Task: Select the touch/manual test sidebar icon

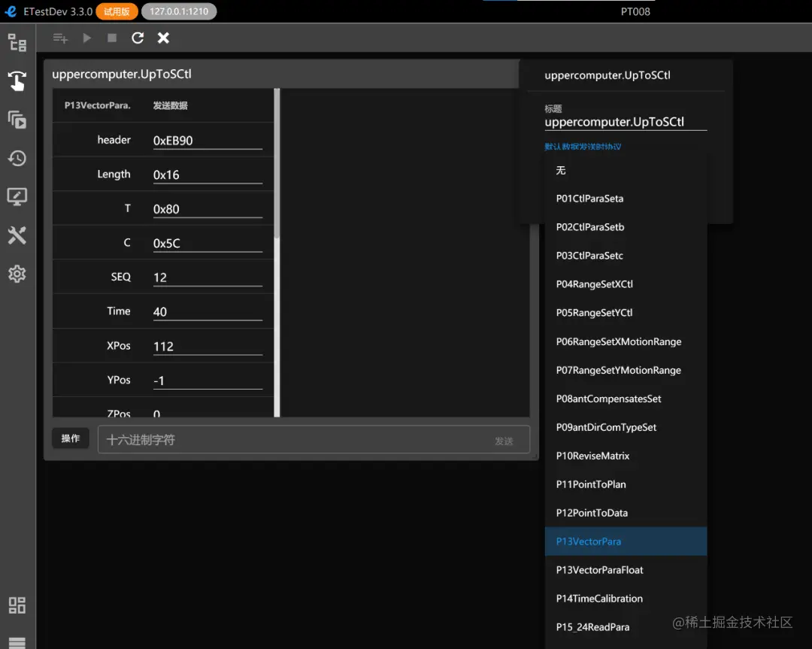Action: pyautogui.click(x=17, y=81)
